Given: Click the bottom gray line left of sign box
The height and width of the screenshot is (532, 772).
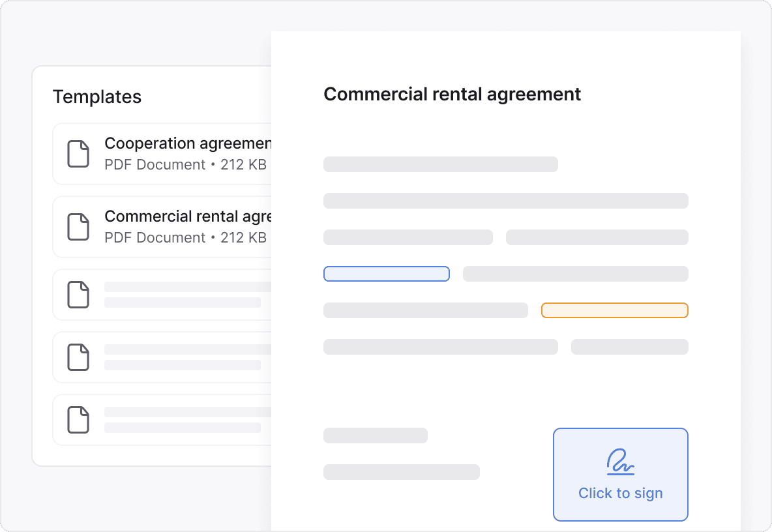Looking at the screenshot, I should pyautogui.click(x=401, y=472).
